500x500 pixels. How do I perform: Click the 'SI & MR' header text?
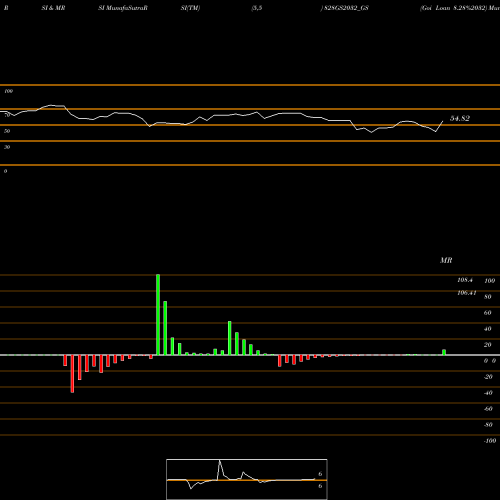point(53,8)
